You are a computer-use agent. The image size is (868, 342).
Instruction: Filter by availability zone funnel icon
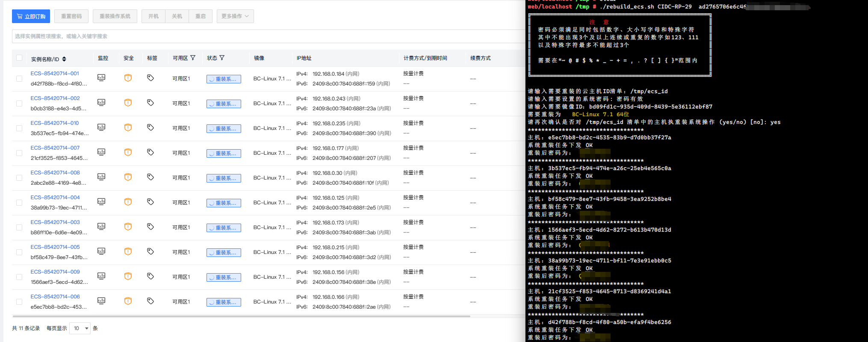(193, 58)
